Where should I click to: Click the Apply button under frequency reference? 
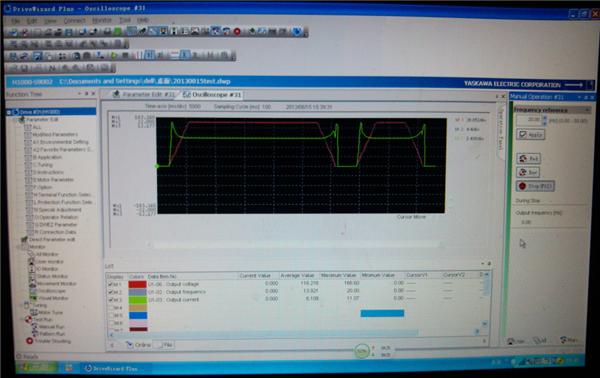[530, 135]
